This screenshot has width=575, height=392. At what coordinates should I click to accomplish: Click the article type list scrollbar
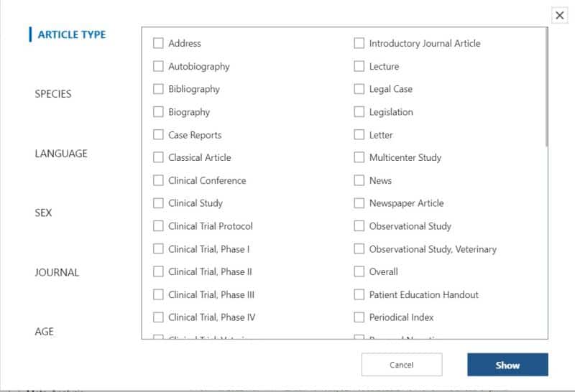tap(546, 86)
